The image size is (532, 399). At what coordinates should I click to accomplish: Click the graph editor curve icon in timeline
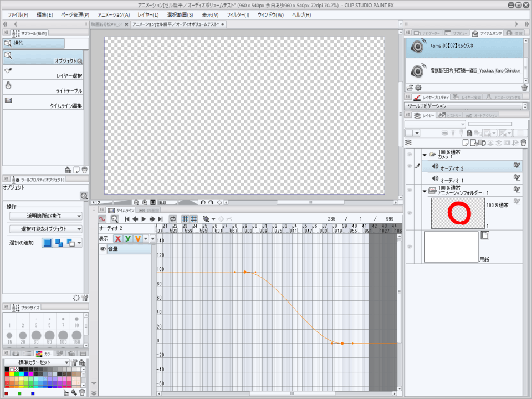click(x=103, y=219)
